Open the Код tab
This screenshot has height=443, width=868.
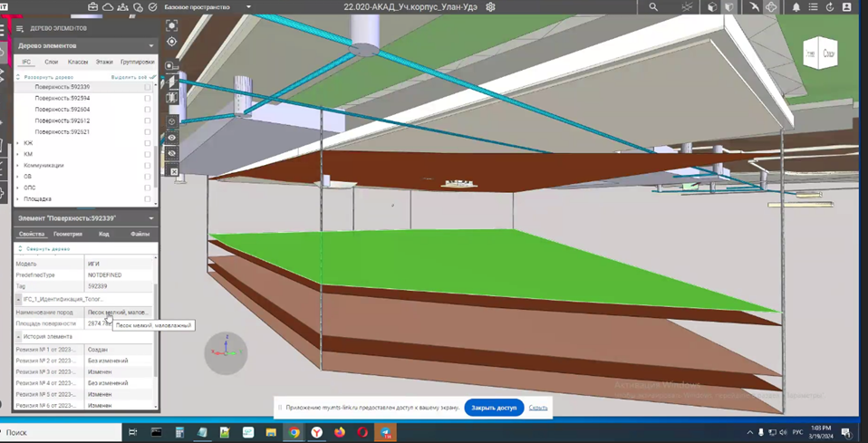point(103,235)
